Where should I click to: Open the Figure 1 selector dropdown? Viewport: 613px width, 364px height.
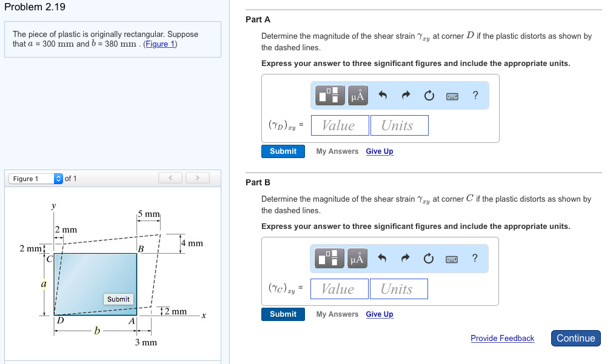pos(36,179)
